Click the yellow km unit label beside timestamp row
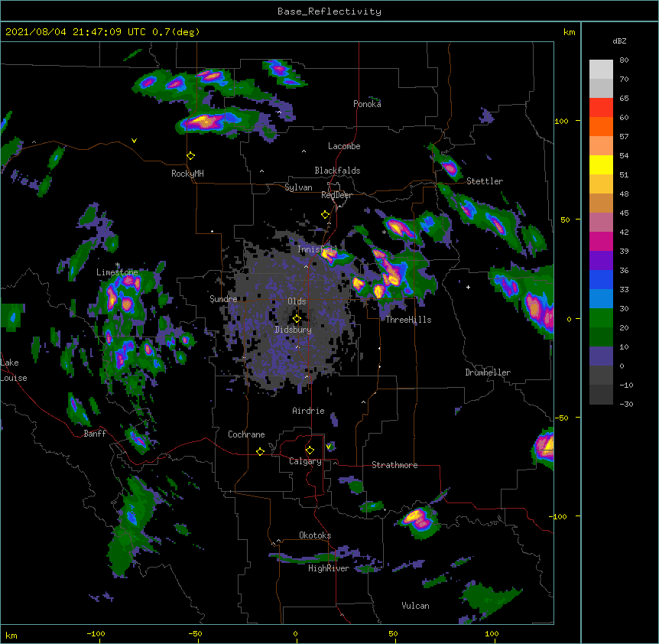The image size is (659, 644). click(x=569, y=32)
